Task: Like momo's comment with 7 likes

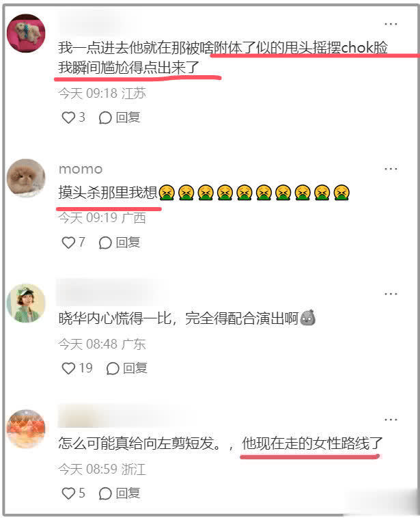Action: pyautogui.click(x=68, y=243)
